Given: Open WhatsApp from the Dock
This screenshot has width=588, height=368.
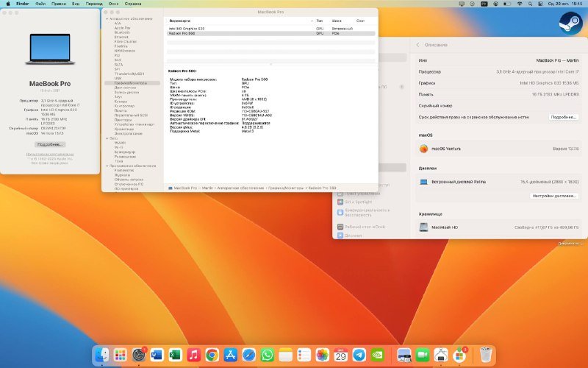Looking at the screenshot, I should pos(267,355).
